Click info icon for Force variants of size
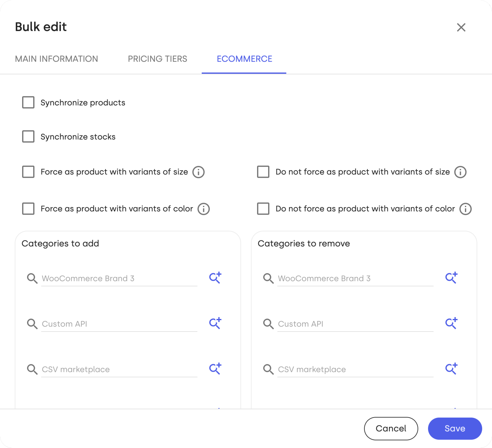 click(198, 172)
